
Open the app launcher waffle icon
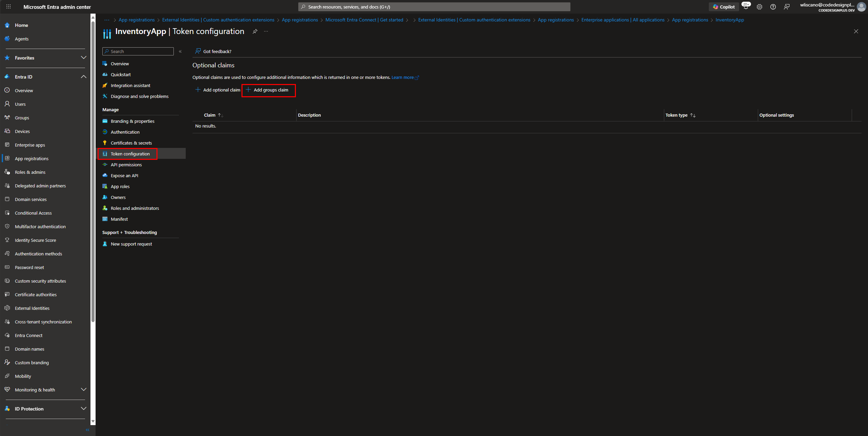(9, 6)
